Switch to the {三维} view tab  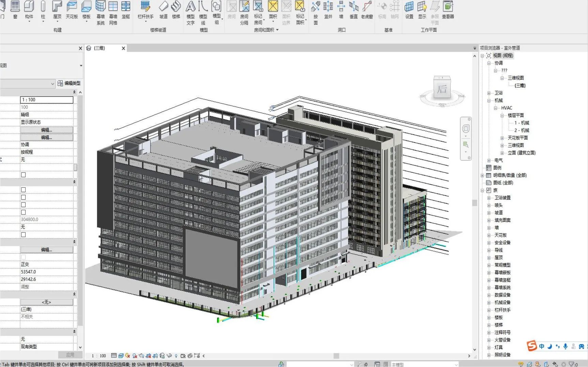99,48
